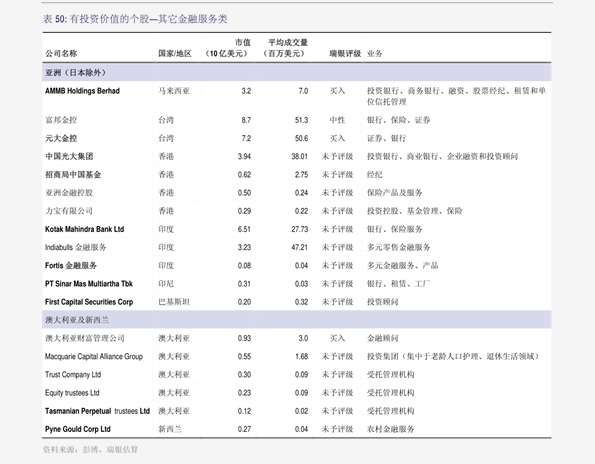Click market value '0.12' for Tasmanian Perpetual
Screen dimensions: 595x464
(x=244, y=411)
